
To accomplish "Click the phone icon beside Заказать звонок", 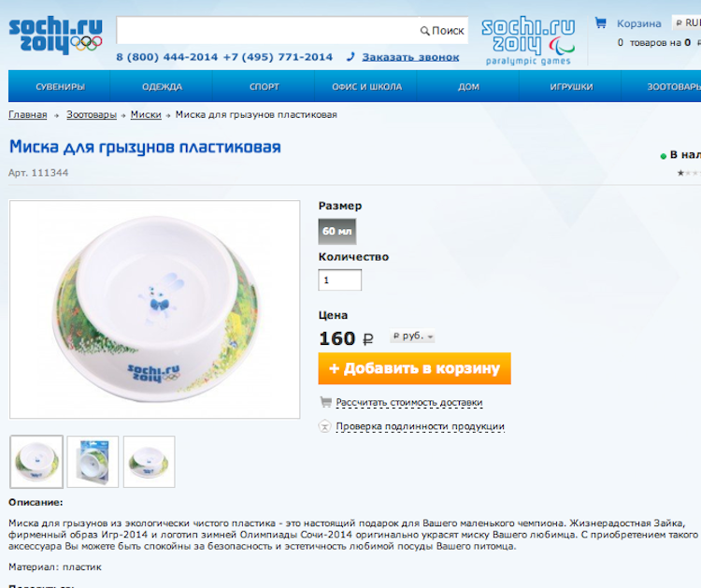I will pos(350,57).
